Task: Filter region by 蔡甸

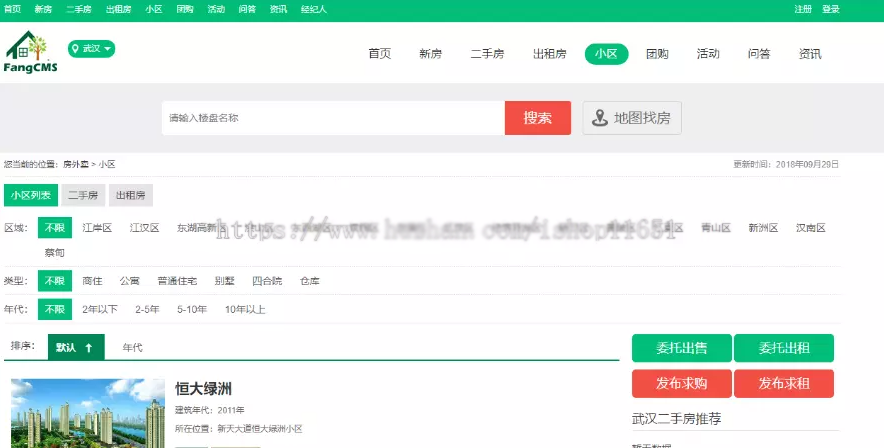Action: 55,252
